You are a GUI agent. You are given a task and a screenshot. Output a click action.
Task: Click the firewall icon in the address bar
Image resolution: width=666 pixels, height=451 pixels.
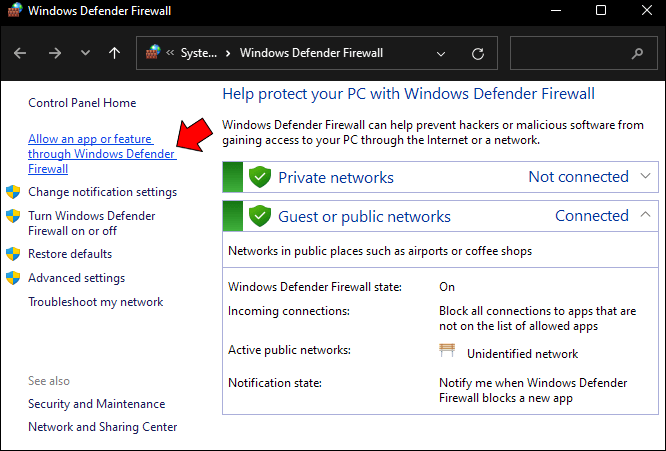point(153,53)
